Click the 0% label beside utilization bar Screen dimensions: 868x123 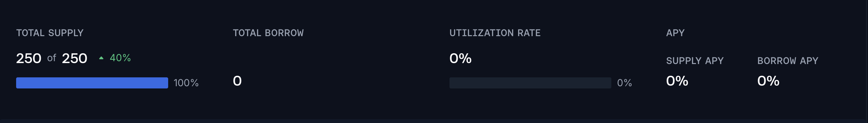[624, 83]
